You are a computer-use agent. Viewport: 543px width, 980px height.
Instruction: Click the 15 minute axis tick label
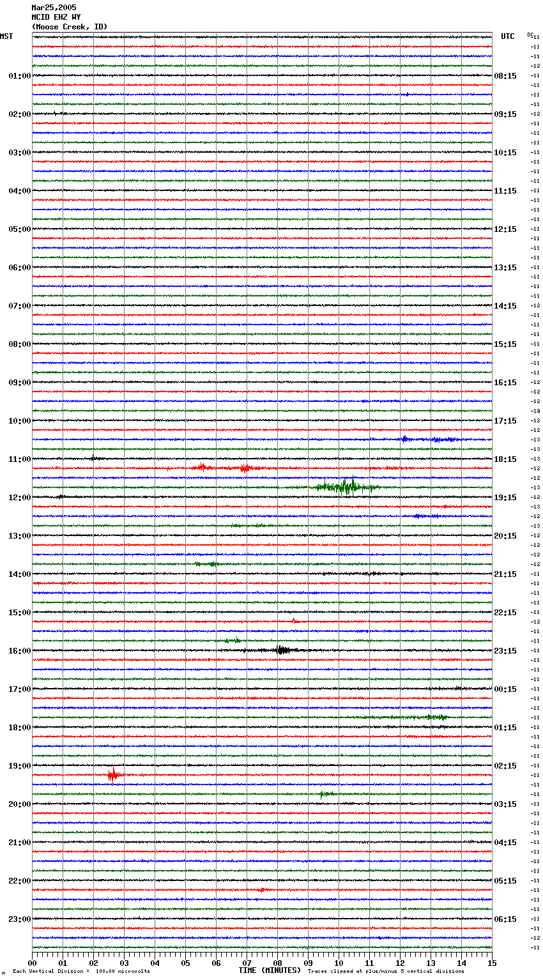pos(492,963)
